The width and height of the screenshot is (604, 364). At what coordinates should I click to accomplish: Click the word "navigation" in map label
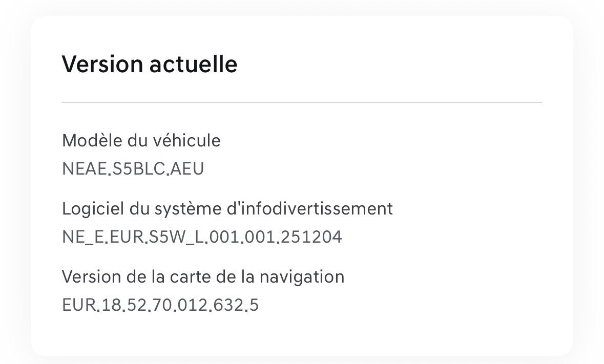(302, 277)
